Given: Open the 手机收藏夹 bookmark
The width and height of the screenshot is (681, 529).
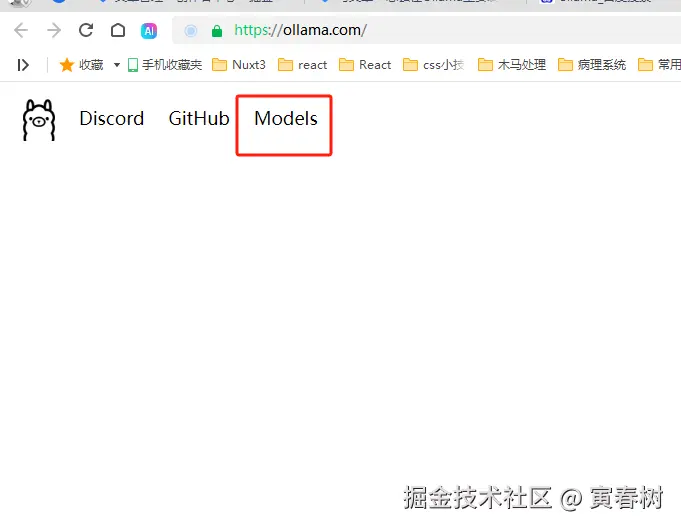Looking at the screenshot, I should [x=165, y=65].
